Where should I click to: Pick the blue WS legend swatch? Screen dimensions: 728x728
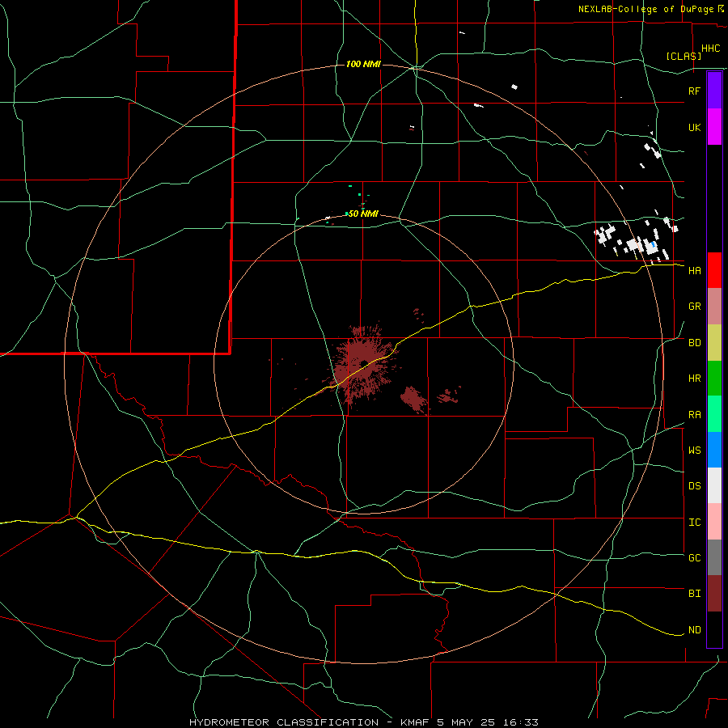tap(714, 450)
